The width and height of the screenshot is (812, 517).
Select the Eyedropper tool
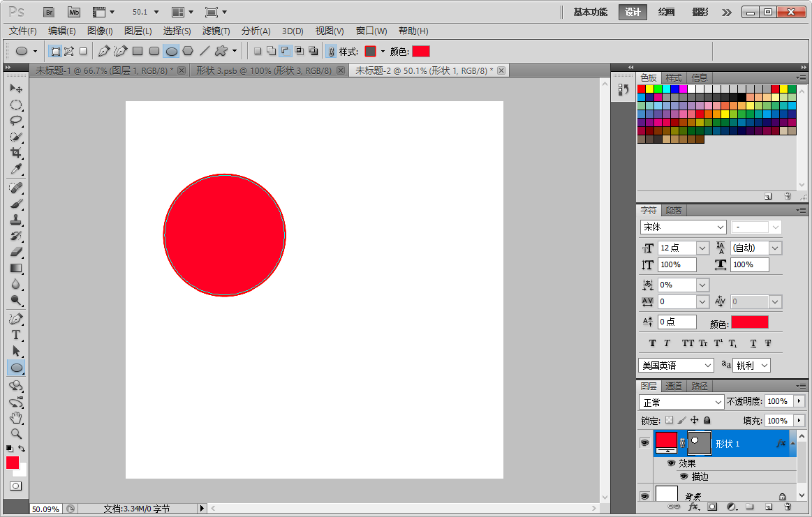pos(16,170)
